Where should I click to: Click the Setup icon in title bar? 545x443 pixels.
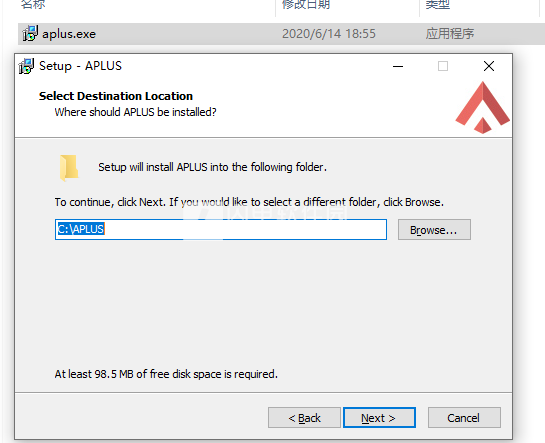click(x=26, y=66)
